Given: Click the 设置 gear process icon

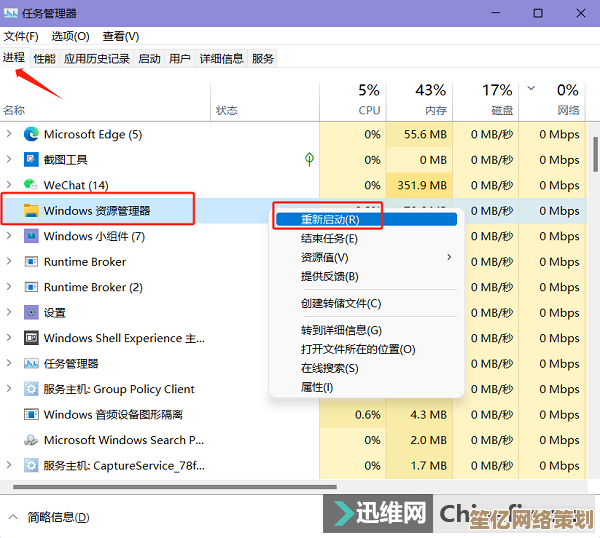Looking at the screenshot, I should [31, 312].
